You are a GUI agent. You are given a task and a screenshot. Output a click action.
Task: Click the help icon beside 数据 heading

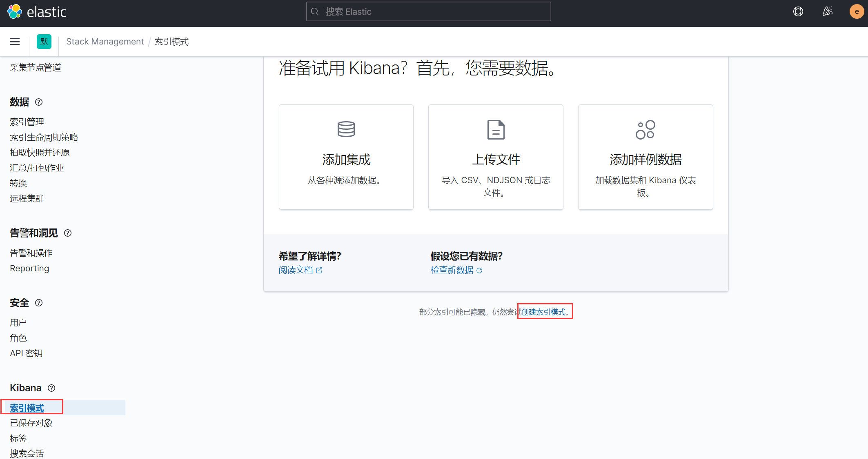point(39,102)
